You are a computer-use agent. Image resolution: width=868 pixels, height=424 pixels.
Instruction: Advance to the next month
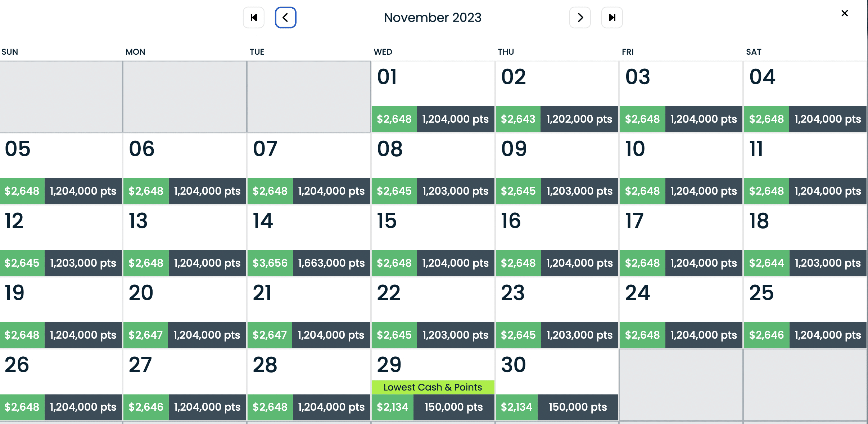pos(580,18)
